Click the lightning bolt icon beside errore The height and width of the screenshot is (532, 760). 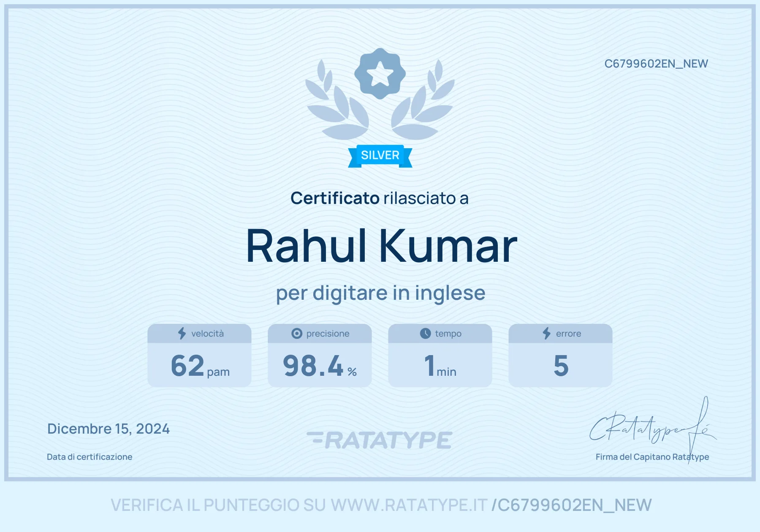tap(547, 334)
